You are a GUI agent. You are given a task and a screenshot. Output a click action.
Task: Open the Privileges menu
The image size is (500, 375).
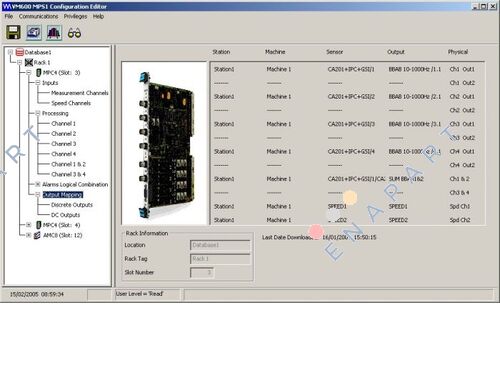pyautogui.click(x=75, y=16)
